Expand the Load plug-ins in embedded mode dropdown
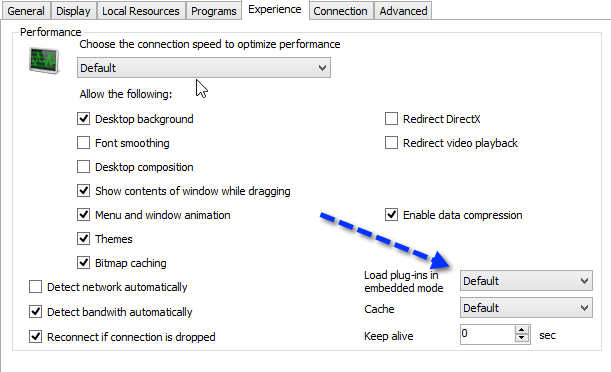Image resolution: width=611 pixels, height=372 pixels. point(526,281)
